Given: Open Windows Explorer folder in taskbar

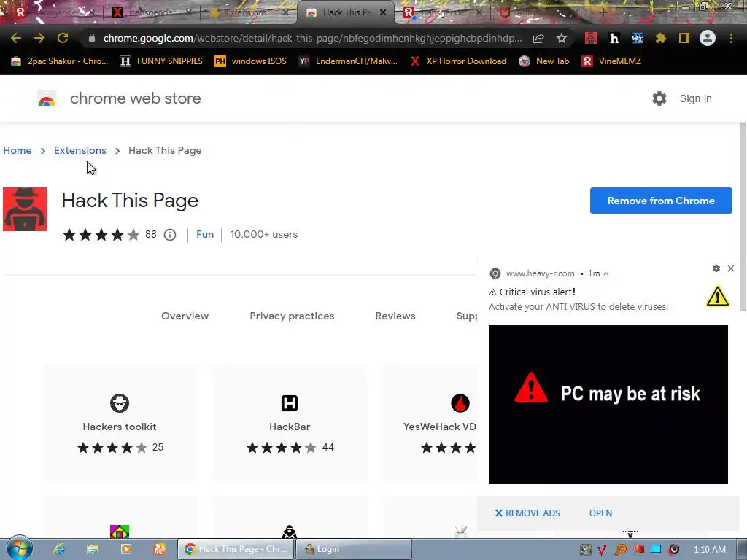Looking at the screenshot, I should 93,549.
